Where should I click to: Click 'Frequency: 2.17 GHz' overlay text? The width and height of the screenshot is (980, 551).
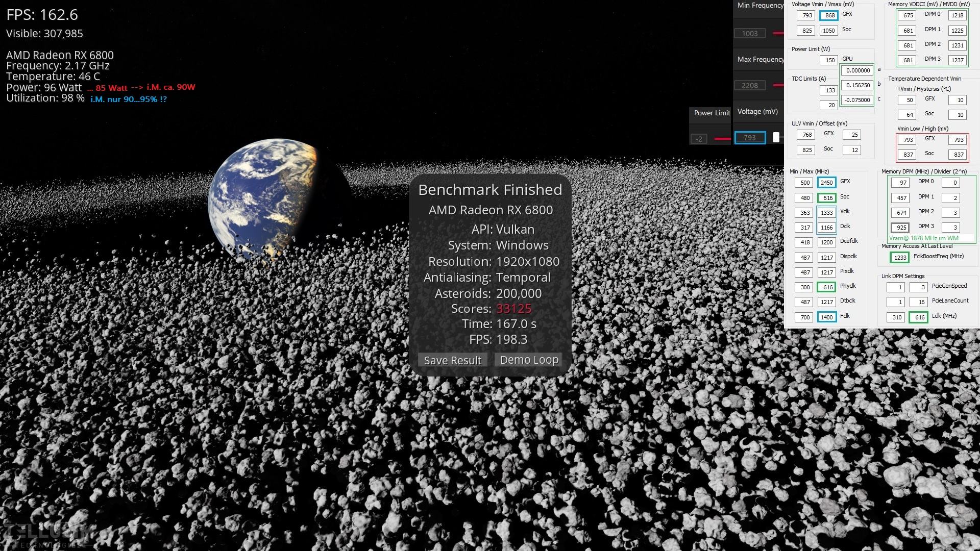click(58, 66)
